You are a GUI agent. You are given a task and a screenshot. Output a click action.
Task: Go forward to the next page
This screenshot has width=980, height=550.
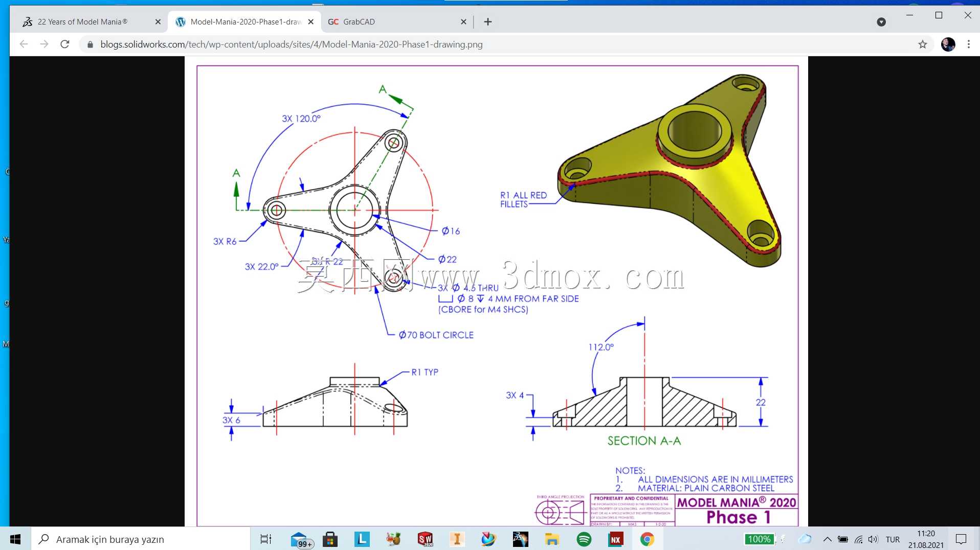point(44,44)
